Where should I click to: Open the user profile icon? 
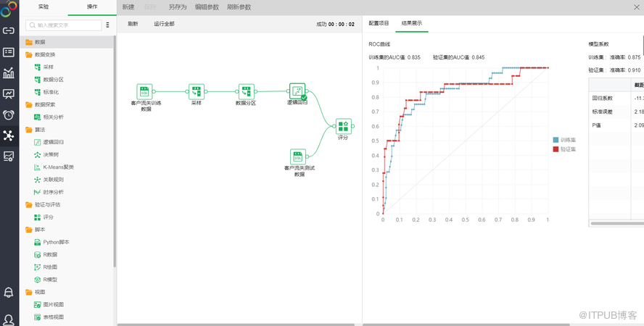[8, 319]
